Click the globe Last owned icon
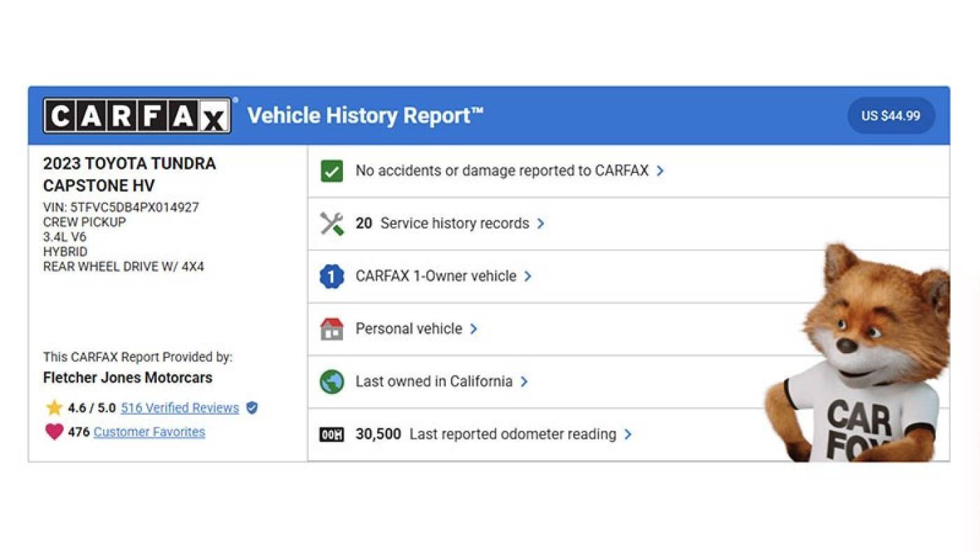 pyautogui.click(x=332, y=382)
